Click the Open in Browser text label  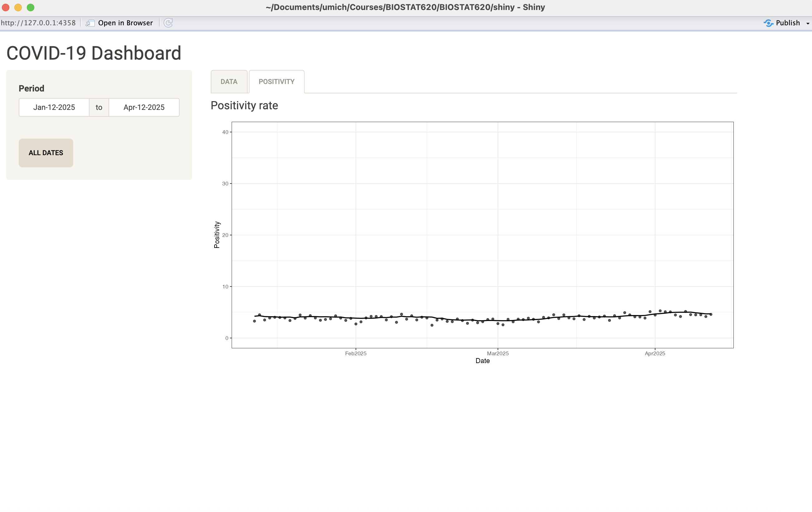point(125,23)
